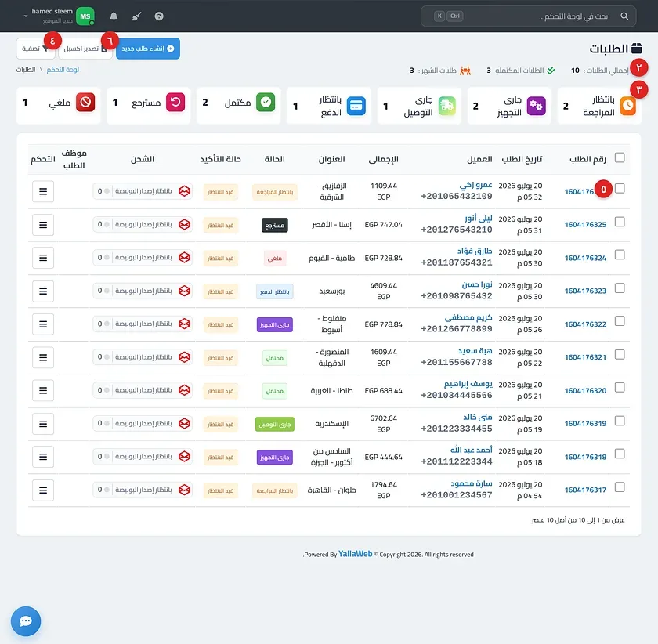Click the بانتظار الدفع badge for نورا حسن

275,291
